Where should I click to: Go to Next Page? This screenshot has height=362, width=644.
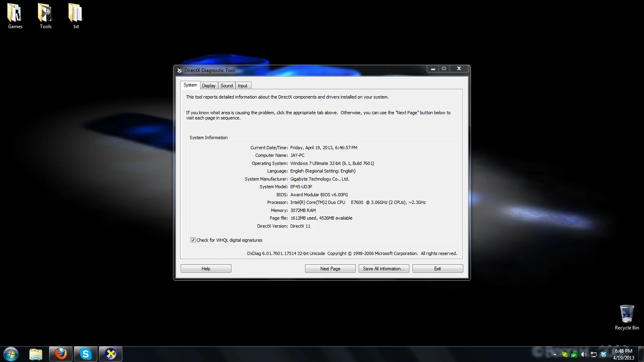click(x=330, y=269)
